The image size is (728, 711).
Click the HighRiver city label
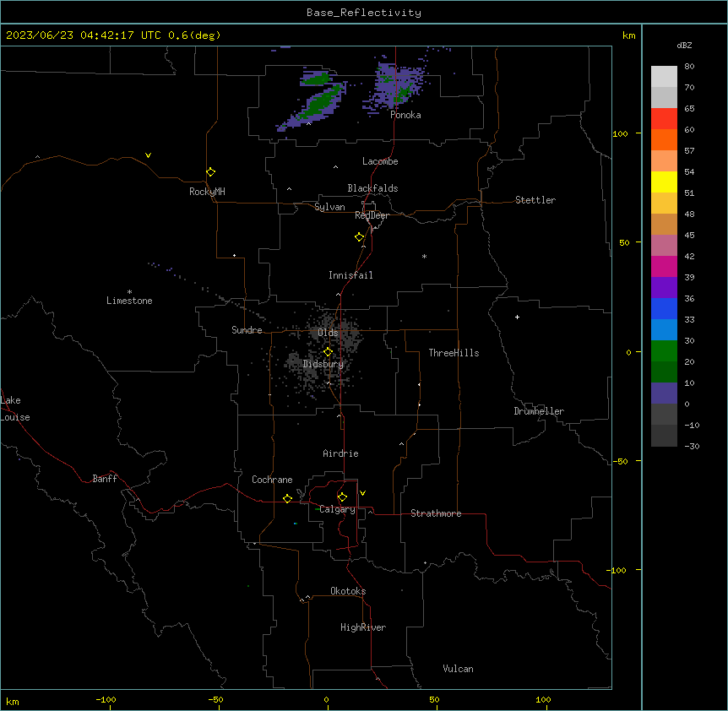363,627
